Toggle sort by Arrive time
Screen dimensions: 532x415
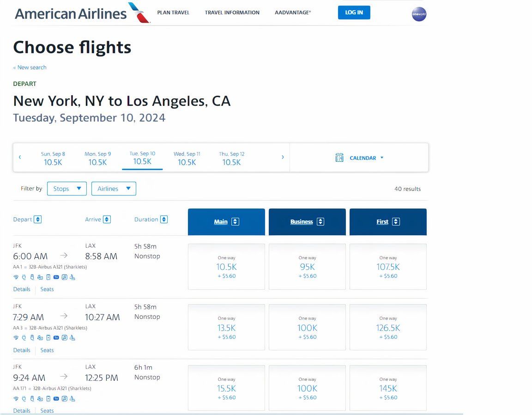click(107, 220)
